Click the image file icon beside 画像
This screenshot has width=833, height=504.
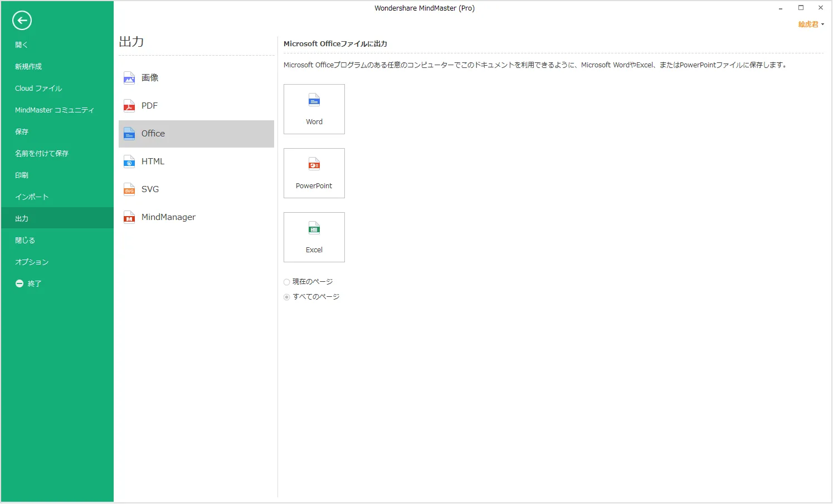click(129, 78)
